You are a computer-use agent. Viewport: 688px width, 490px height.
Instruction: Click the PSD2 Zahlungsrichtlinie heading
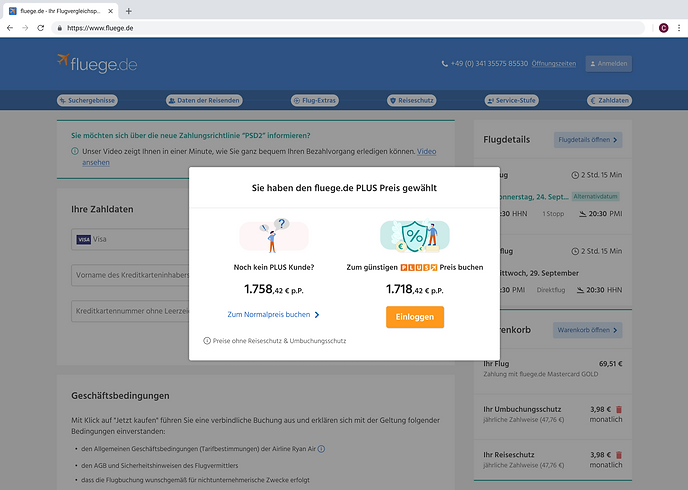(190, 136)
